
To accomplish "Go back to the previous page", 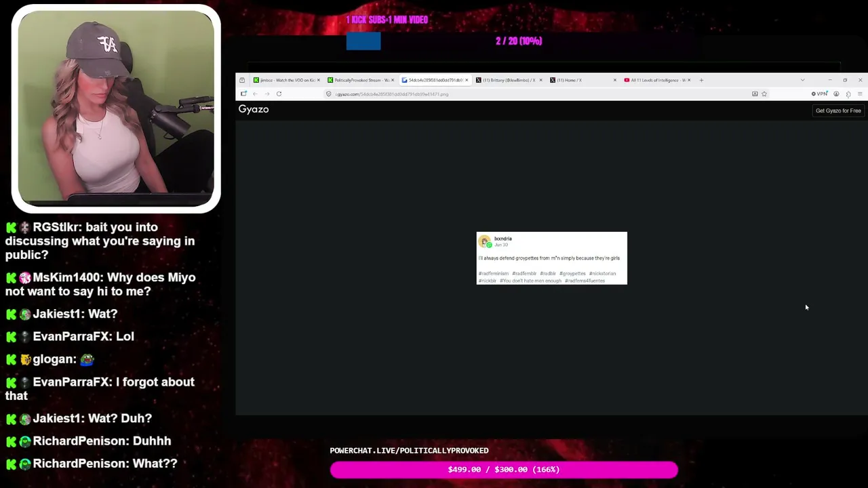I will click(255, 94).
